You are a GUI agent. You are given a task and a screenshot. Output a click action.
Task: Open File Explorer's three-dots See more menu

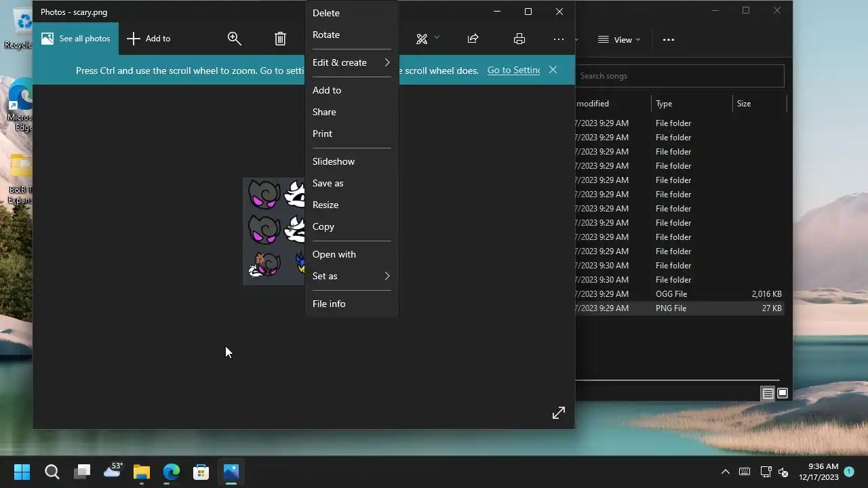tap(669, 39)
